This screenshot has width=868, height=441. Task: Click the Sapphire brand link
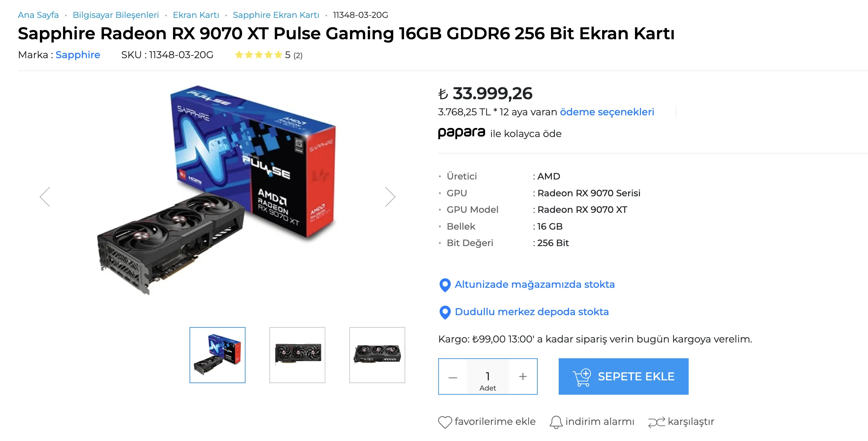click(x=78, y=55)
